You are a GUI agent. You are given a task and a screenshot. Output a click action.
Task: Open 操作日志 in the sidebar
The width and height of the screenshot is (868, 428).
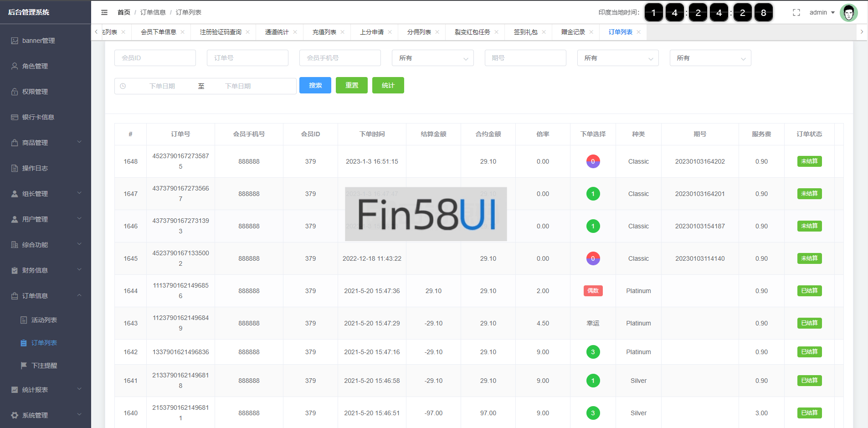(x=35, y=168)
